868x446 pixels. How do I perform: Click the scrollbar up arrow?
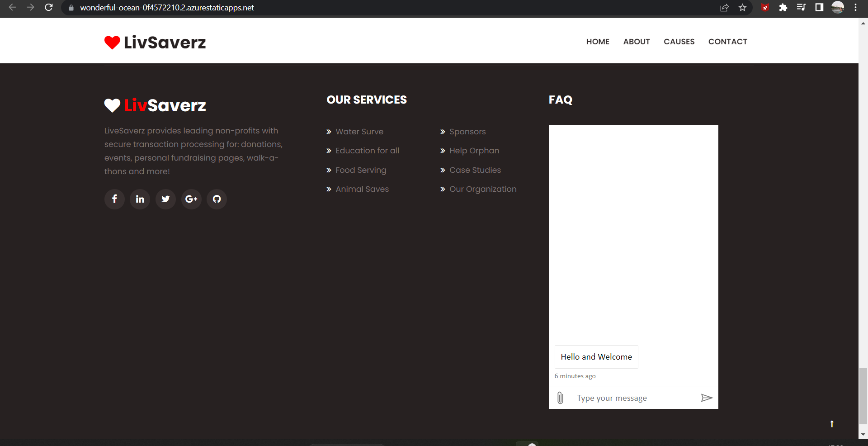point(863,23)
